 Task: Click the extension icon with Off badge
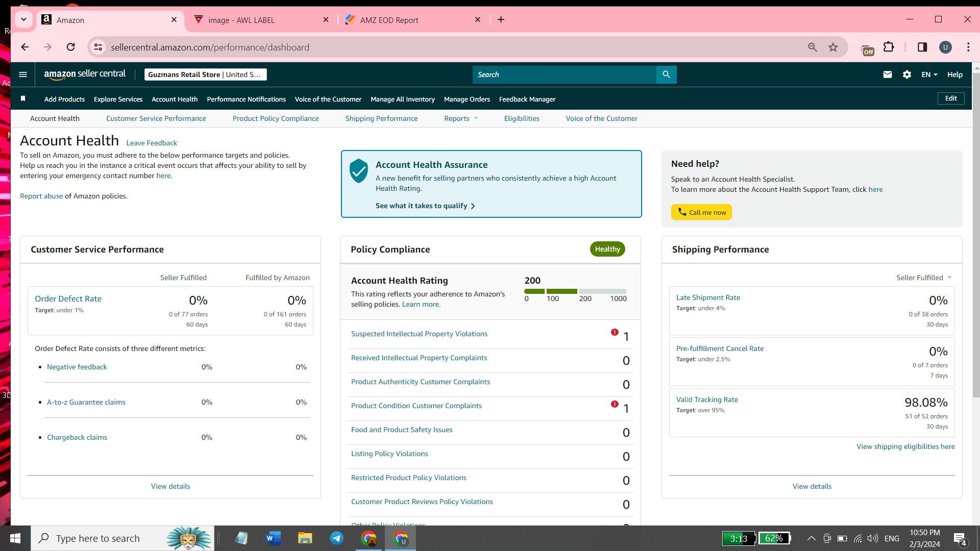pyautogui.click(x=867, y=49)
